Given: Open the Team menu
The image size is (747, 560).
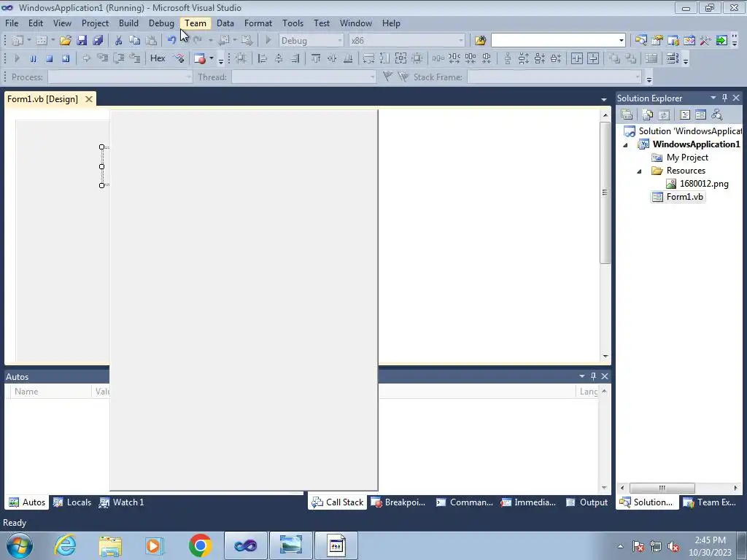Looking at the screenshot, I should (x=196, y=23).
